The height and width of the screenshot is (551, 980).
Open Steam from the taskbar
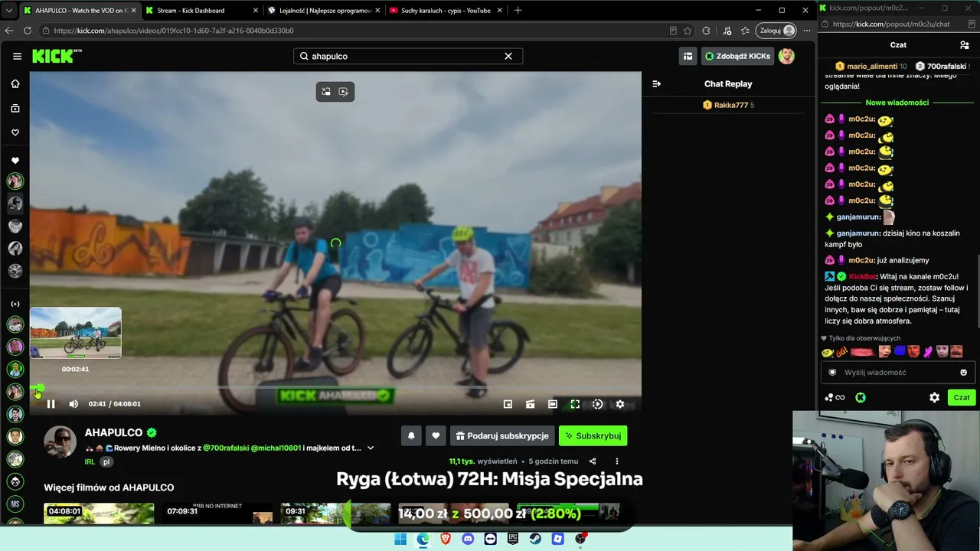(536, 539)
